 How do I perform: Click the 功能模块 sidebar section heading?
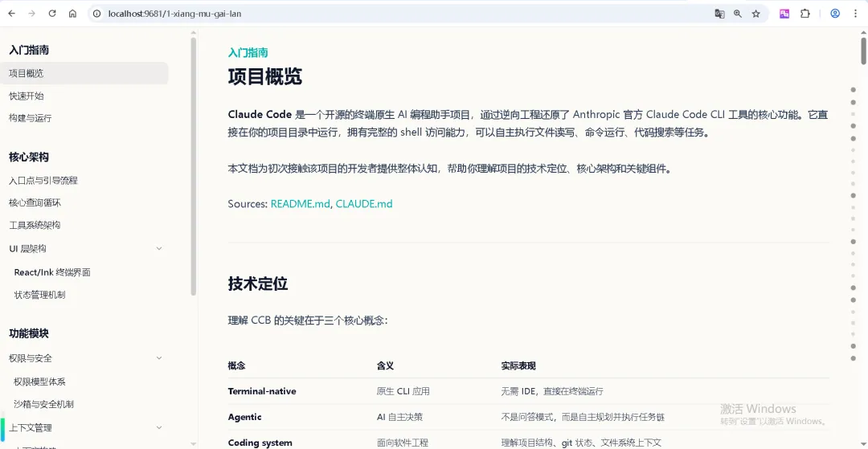[x=29, y=333]
